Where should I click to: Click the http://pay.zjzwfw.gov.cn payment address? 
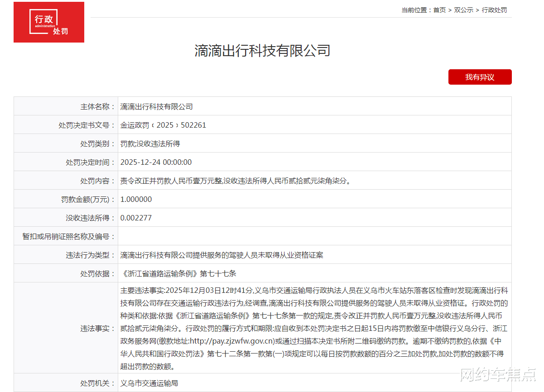pyautogui.click(x=231, y=341)
